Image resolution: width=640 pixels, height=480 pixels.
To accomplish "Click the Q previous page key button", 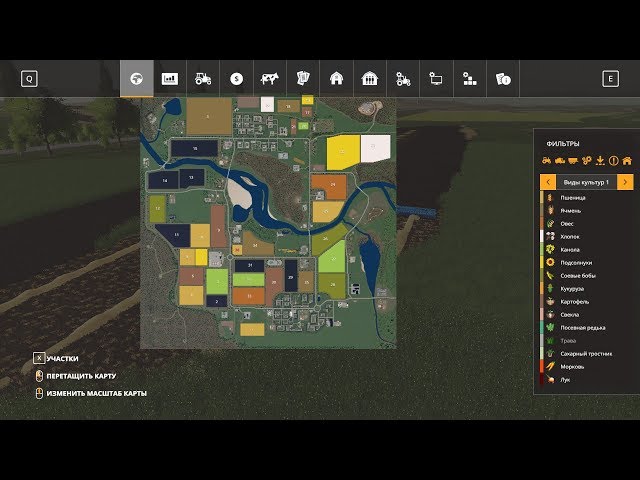I will [x=29, y=78].
